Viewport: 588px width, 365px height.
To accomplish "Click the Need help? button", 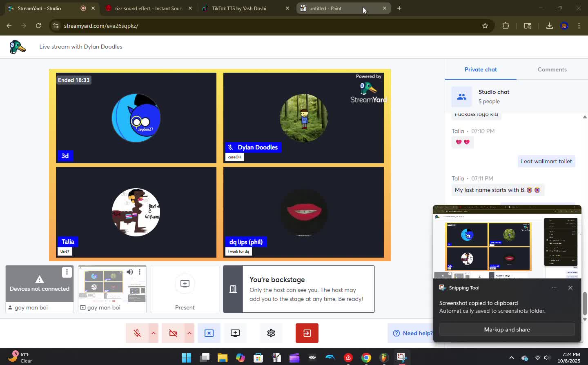I will [x=412, y=333].
